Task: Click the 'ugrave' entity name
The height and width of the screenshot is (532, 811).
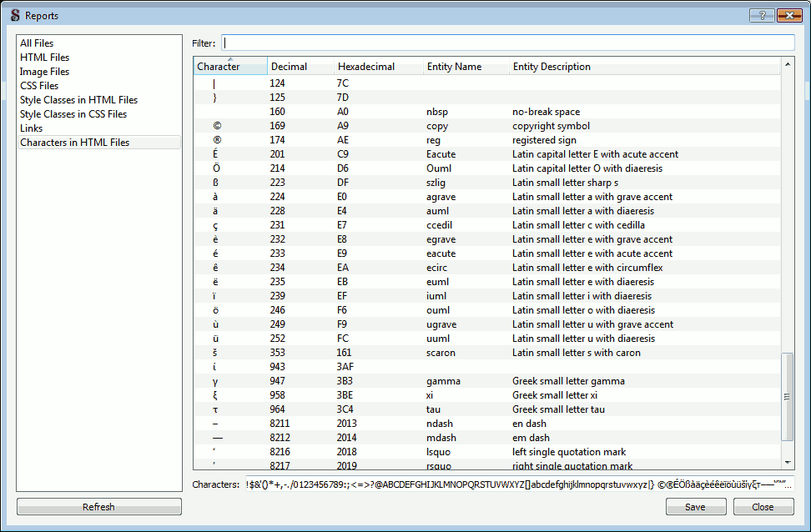Action: click(441, 324)
